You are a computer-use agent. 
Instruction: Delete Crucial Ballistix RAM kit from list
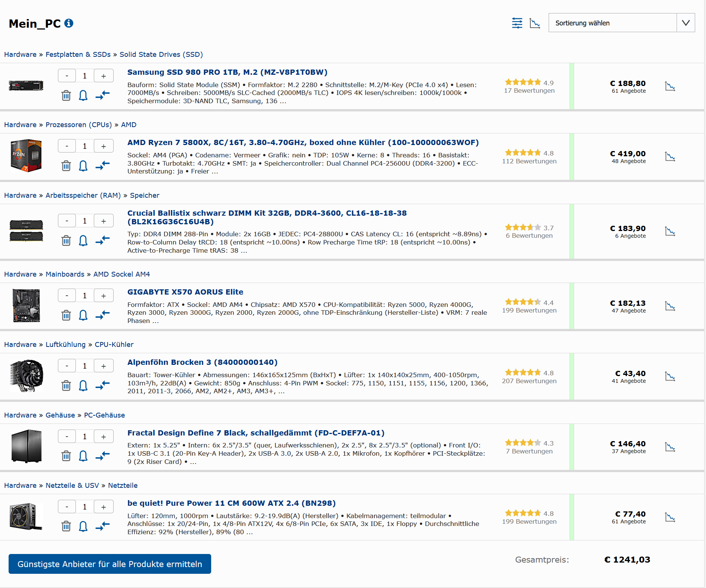(x=66, y=241)
